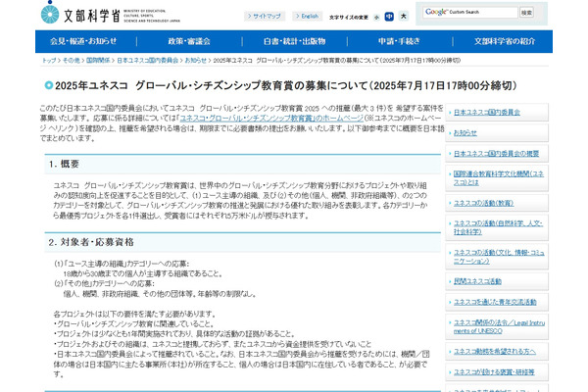This screenshot has width=588, height=392.
Task: Set text size to medium (中)
Action: coord(389,17)
